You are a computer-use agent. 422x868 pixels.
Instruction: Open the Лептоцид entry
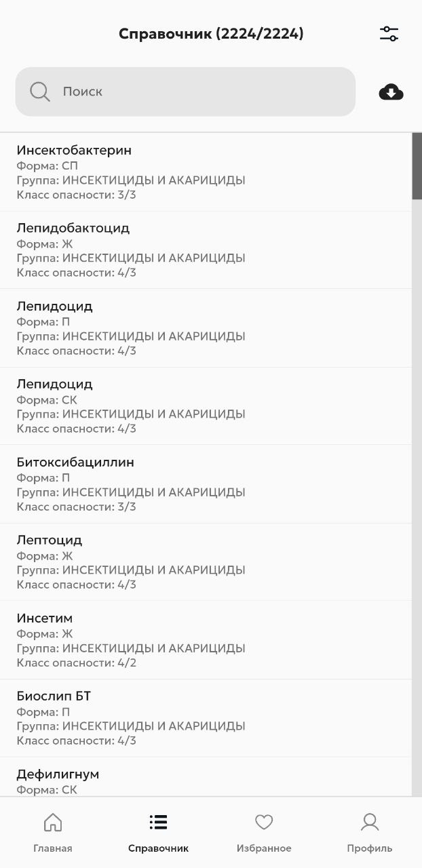point(204,561)
